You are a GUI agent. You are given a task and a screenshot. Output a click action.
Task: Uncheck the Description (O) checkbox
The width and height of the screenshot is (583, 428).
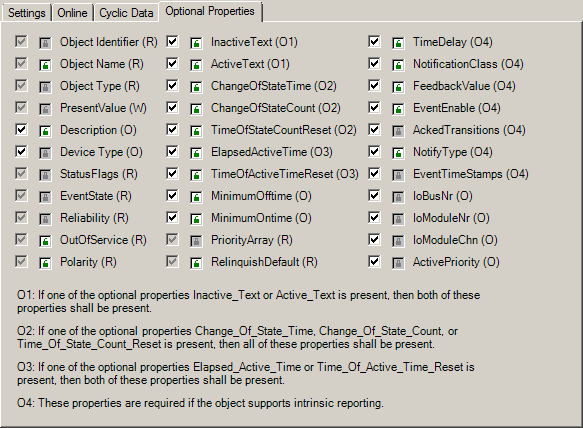click(x=21, y=129)
